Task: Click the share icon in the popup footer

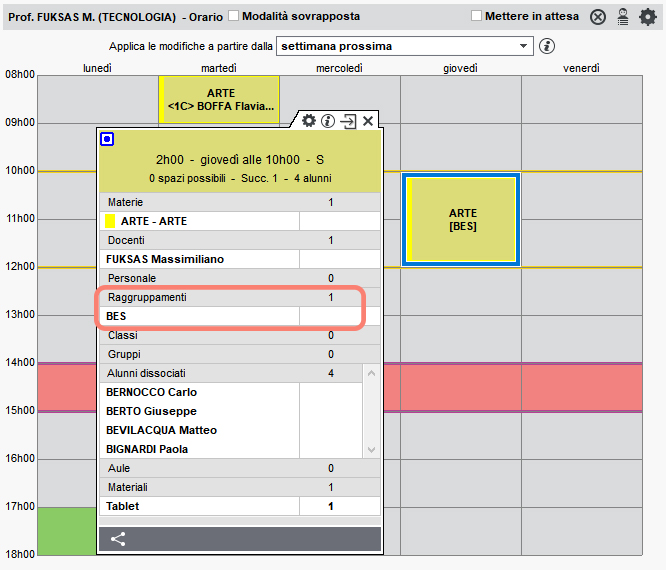Action: point(118,539)
